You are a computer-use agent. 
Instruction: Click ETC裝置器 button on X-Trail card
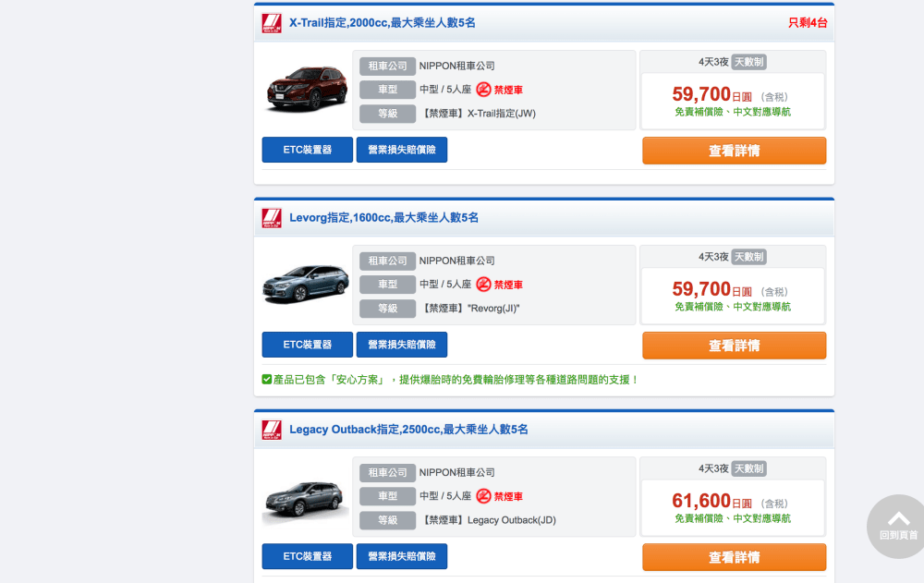click(307, 150)
